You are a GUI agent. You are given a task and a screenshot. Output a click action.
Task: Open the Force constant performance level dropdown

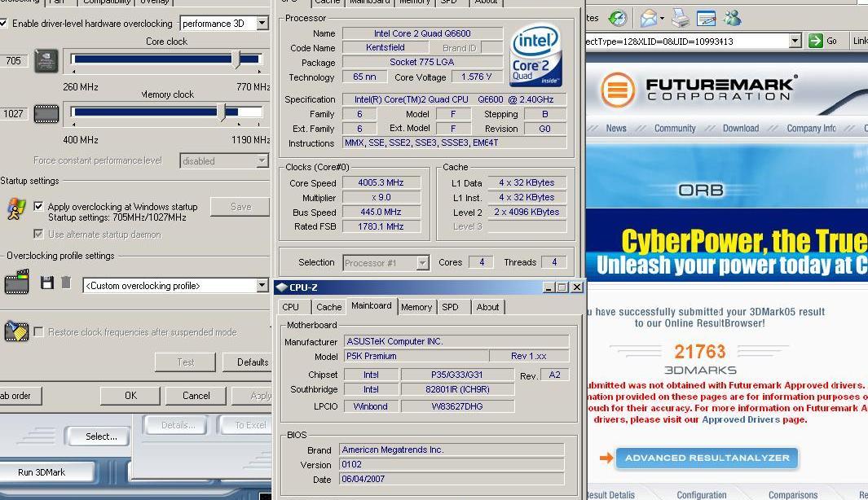[x=262, y=161]
